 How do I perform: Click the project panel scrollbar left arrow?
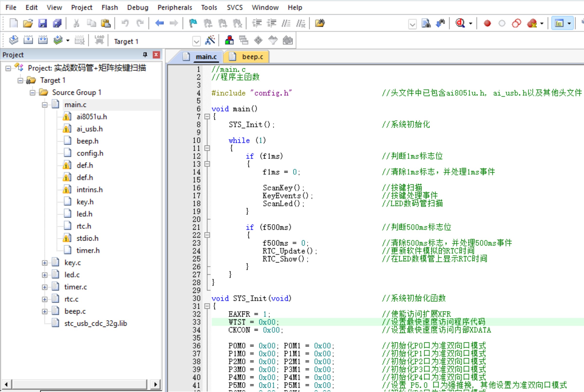click(6, 384)
